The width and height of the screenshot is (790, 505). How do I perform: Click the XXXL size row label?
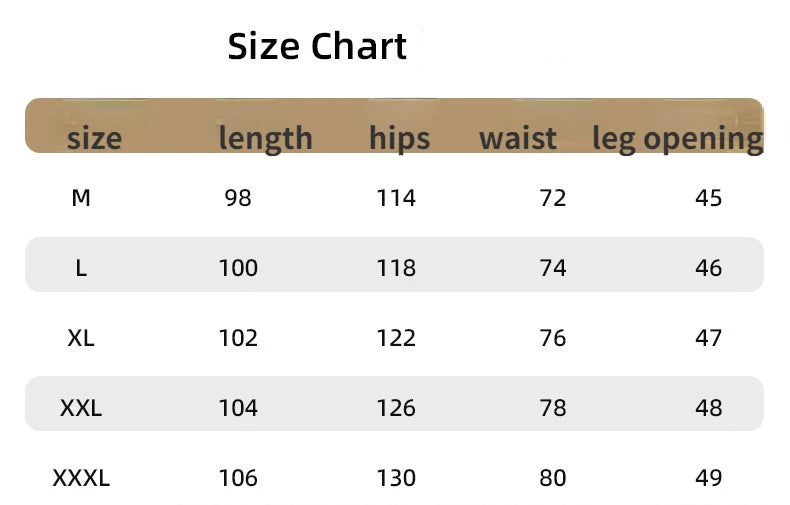coord(81,478)
